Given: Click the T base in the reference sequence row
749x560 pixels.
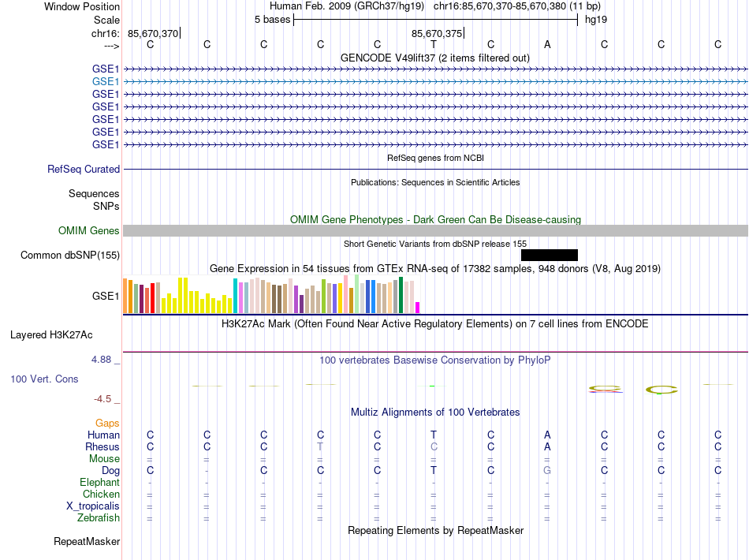Looking at the screenshot, I should click(x=434, y=44).
